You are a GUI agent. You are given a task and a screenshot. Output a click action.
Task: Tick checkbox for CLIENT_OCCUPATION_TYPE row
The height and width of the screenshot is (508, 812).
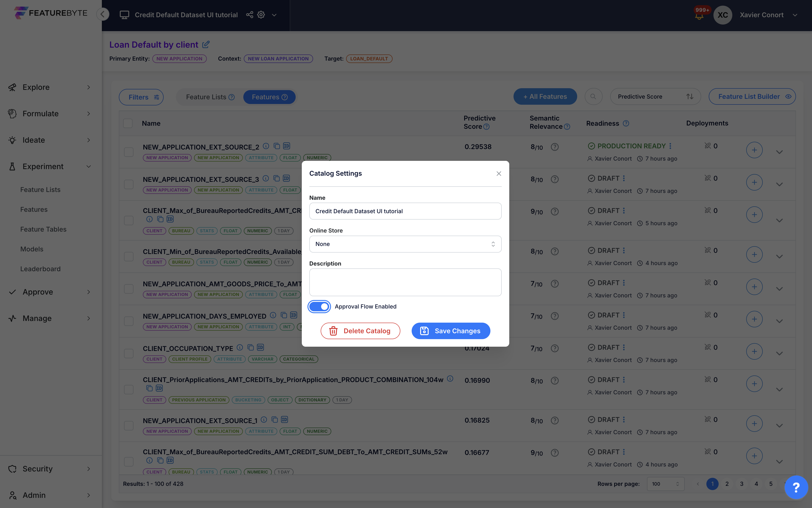click(x=129, y=353)
